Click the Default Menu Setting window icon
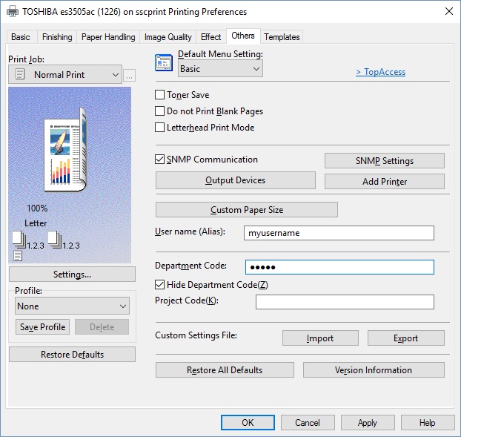The height and width of the screenshot is (437, 504). 164,62
